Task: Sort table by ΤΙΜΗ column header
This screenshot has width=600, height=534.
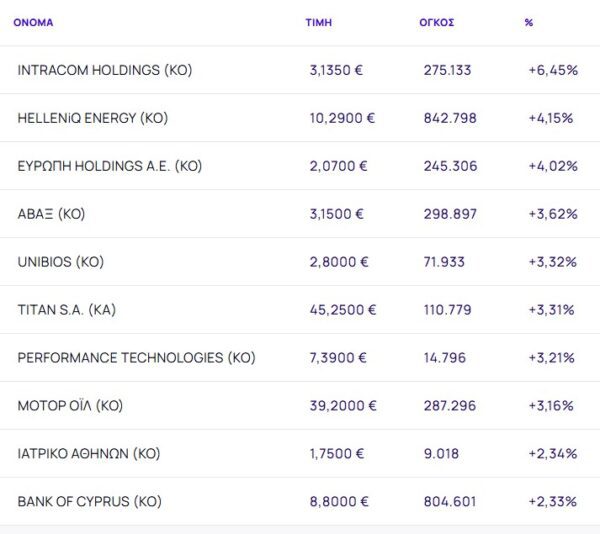Action: point(319,22)
